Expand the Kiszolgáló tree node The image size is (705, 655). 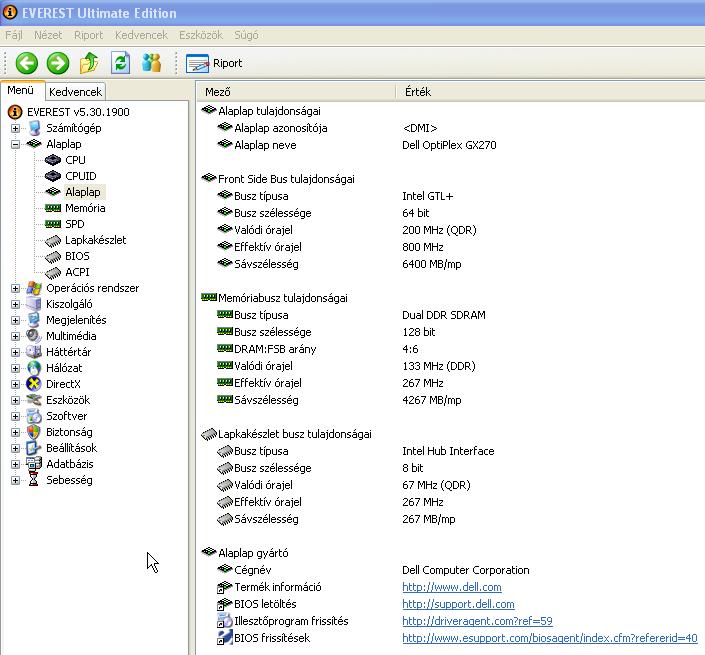15,304
